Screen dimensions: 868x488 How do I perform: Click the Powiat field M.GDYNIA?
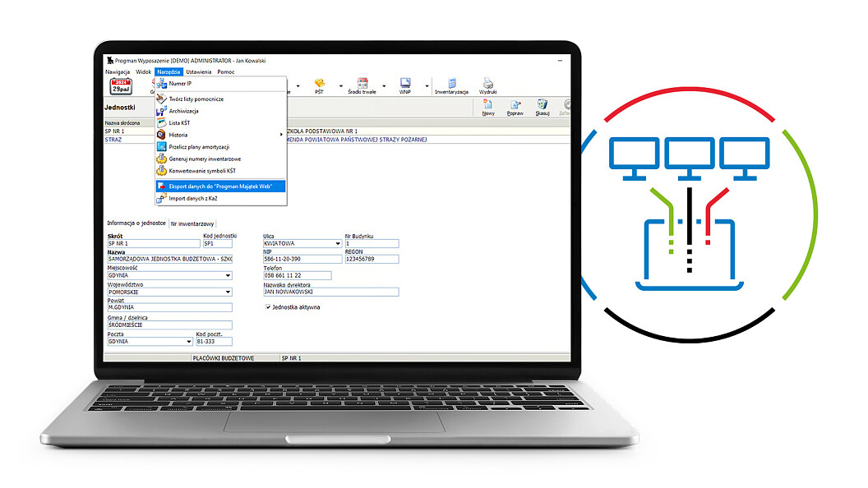point(170,307)
